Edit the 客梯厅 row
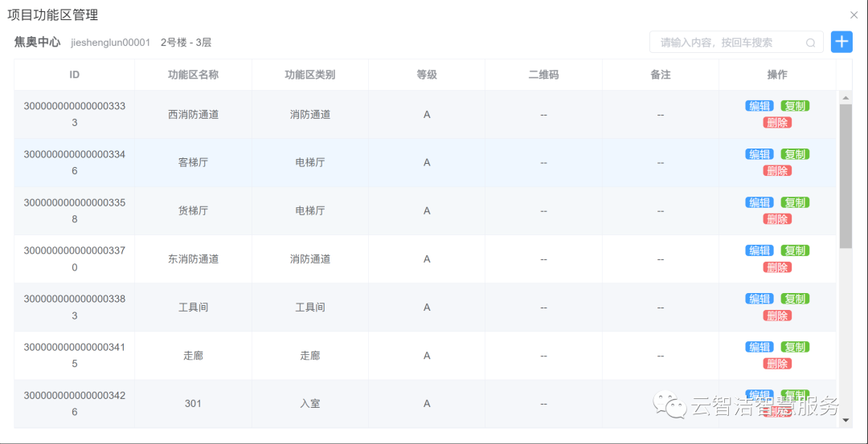868x444 pixels. click(x=759, y=154)
